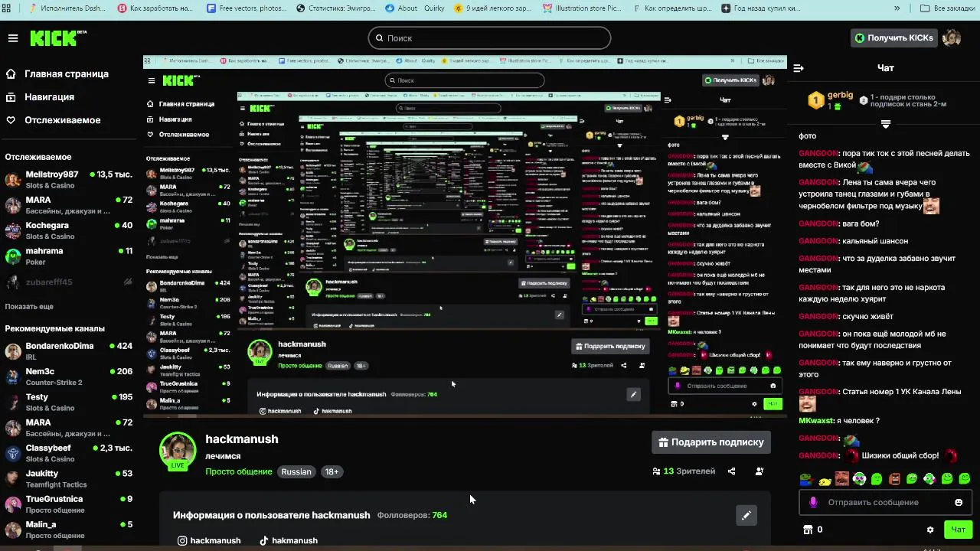Collapse the chat panel with arrow icon
The image size is (980, 551).
[799, 68]
